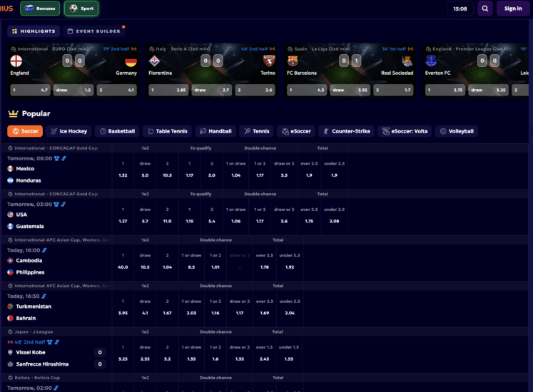Click the Torino team crest
Image resolution: width=533 pixels, height=392 pixels.
[x=269, y=61]
